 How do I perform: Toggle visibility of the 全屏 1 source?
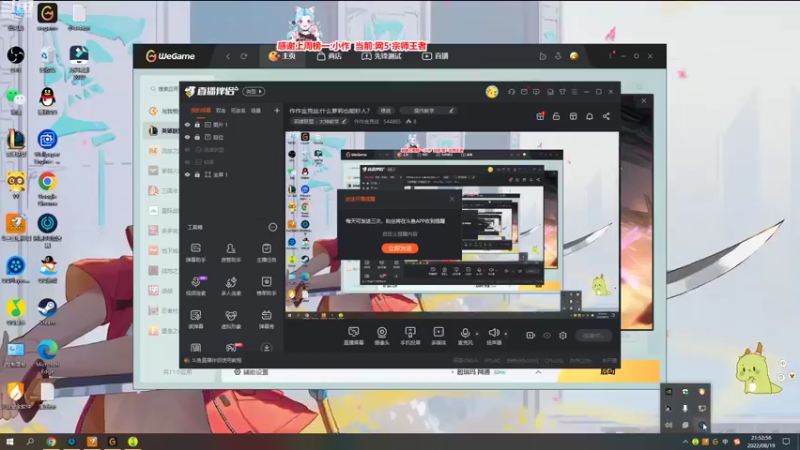187,174
